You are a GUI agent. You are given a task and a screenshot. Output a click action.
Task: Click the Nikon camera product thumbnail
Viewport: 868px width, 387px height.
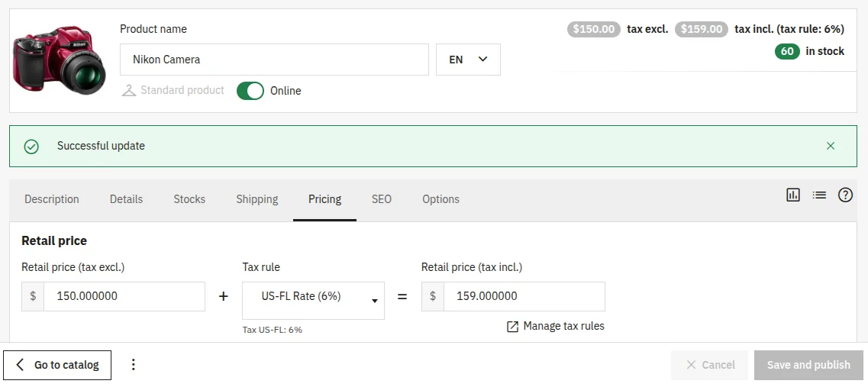60,60
